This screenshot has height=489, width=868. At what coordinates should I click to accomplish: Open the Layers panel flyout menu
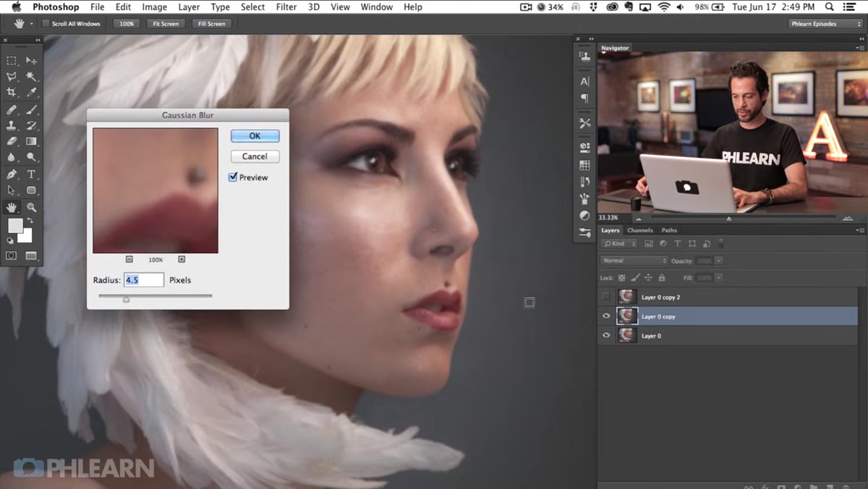coord(860,230)
